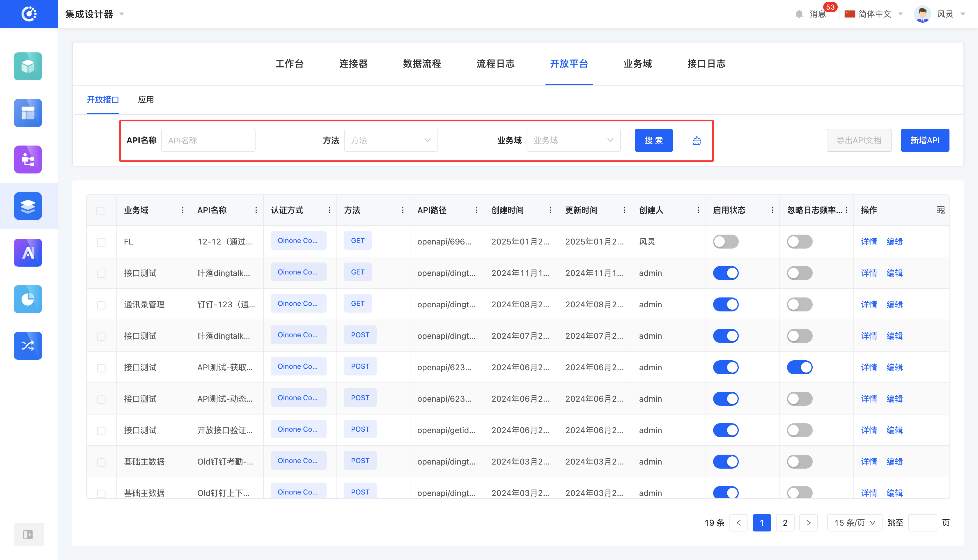Click the message bell notification icon
The width and height of the screenshot is (978, 560).
coord(799,14)
